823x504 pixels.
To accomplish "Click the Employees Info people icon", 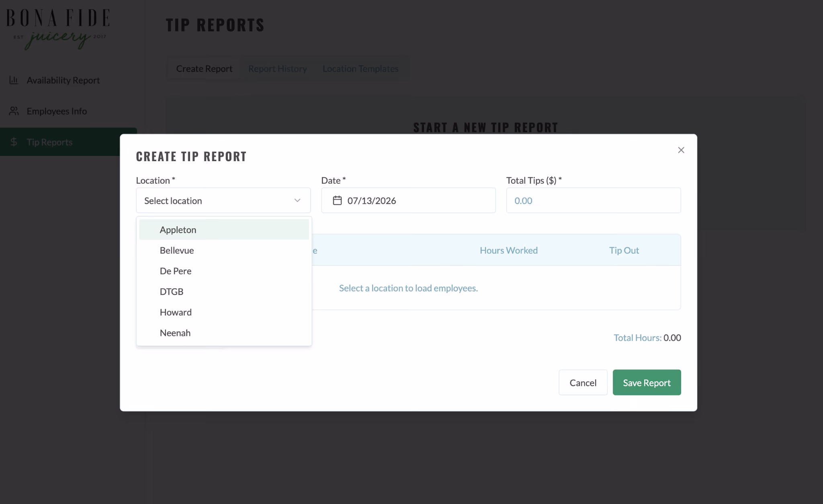I will [14, 111].
